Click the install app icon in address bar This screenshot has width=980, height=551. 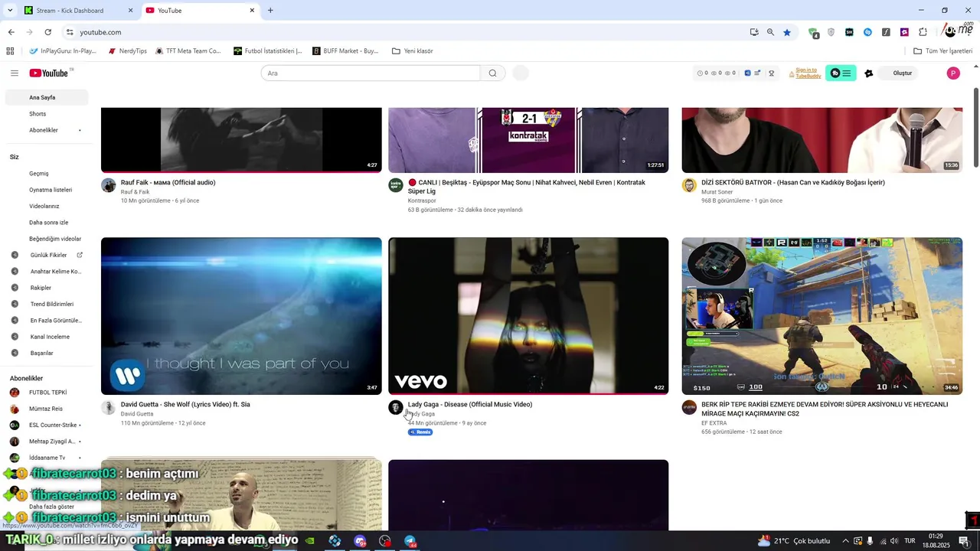(754, 32)
